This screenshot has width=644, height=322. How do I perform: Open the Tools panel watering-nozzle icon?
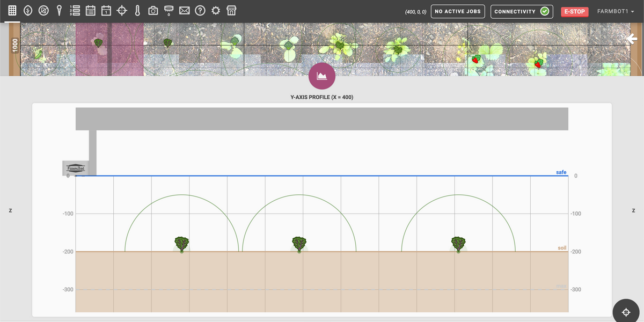[169, 10]
